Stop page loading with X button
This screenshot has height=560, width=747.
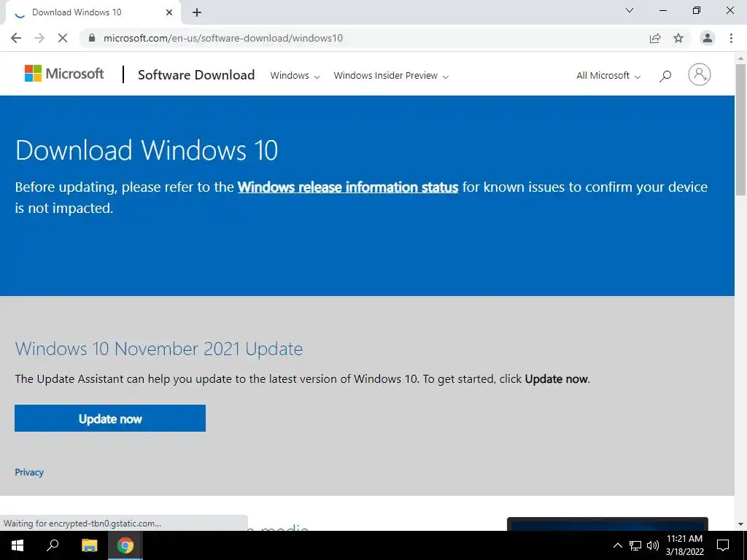click(63, 38)
